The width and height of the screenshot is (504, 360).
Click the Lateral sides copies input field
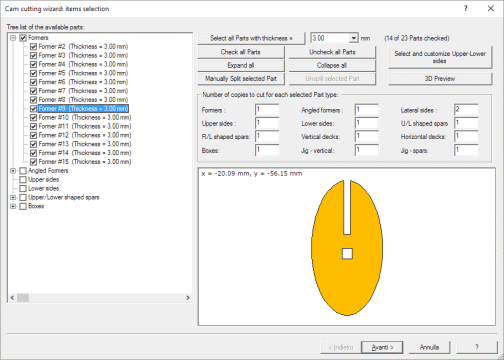click(x=466, y=110)
